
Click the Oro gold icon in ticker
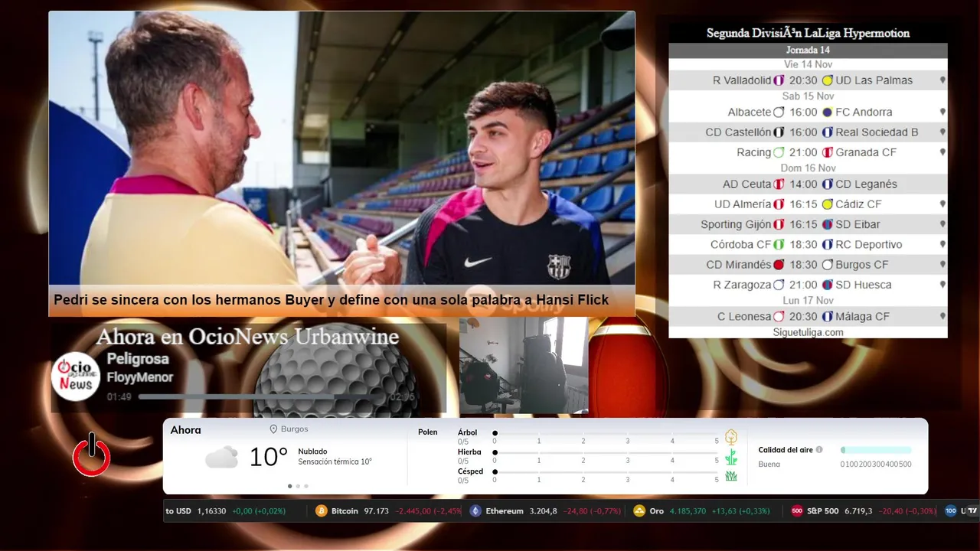639,510
